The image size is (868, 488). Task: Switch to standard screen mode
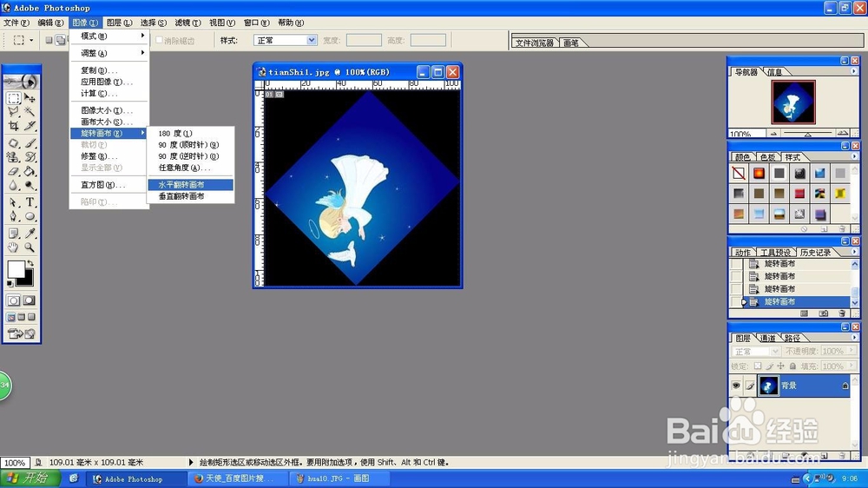coord(11,317)
